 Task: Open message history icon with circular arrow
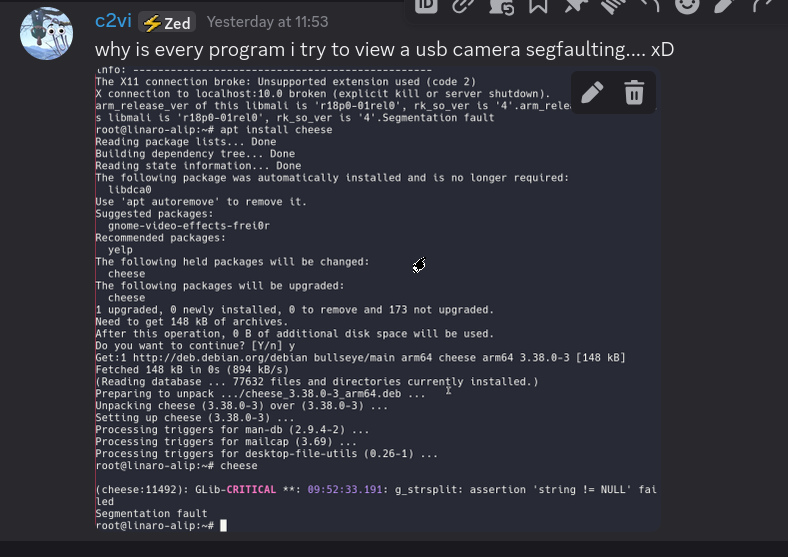pyautogui.click(x=501, y=7)
